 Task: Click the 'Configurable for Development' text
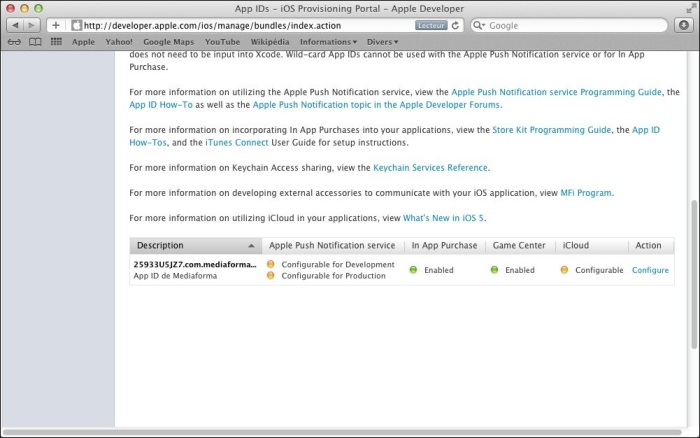tap(338, 264)
